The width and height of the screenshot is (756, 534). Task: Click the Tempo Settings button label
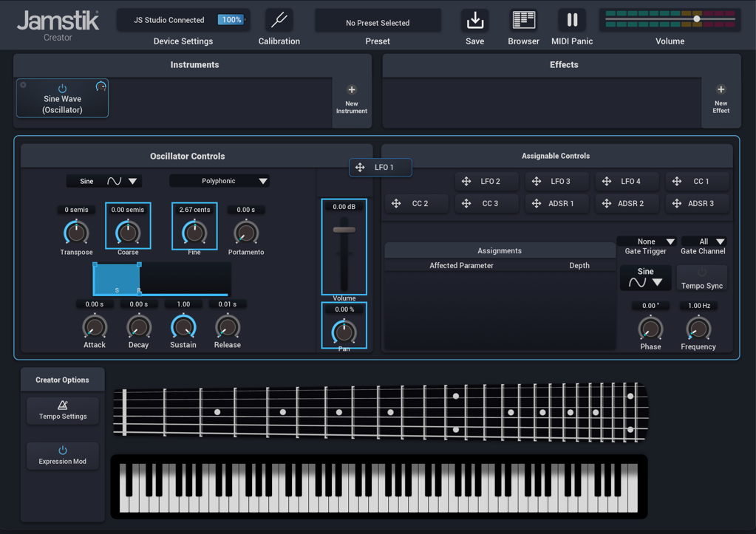[x=63, y=417]
